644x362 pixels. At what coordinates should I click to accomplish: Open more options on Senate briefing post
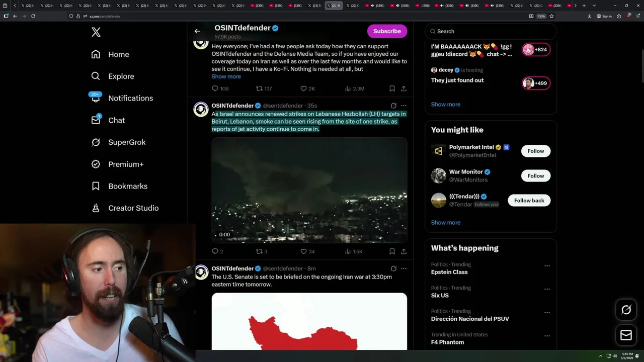(x=404, y=268)
